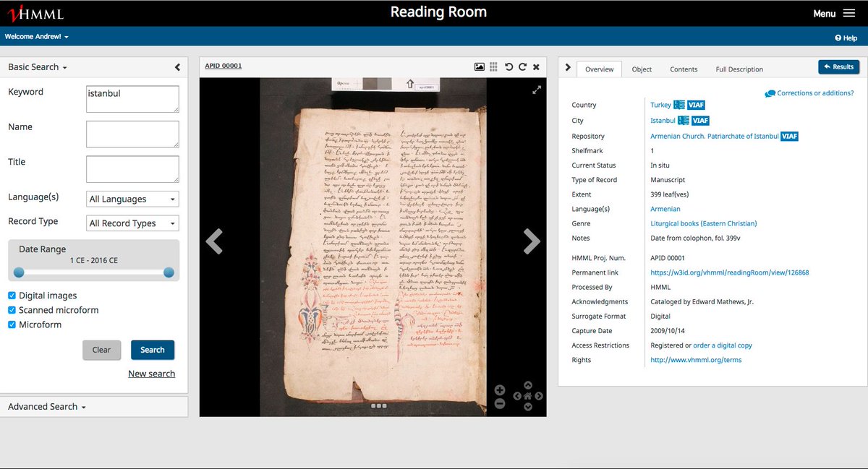
Task: Expand the Advanced Search section
Action: coord(47,407)
